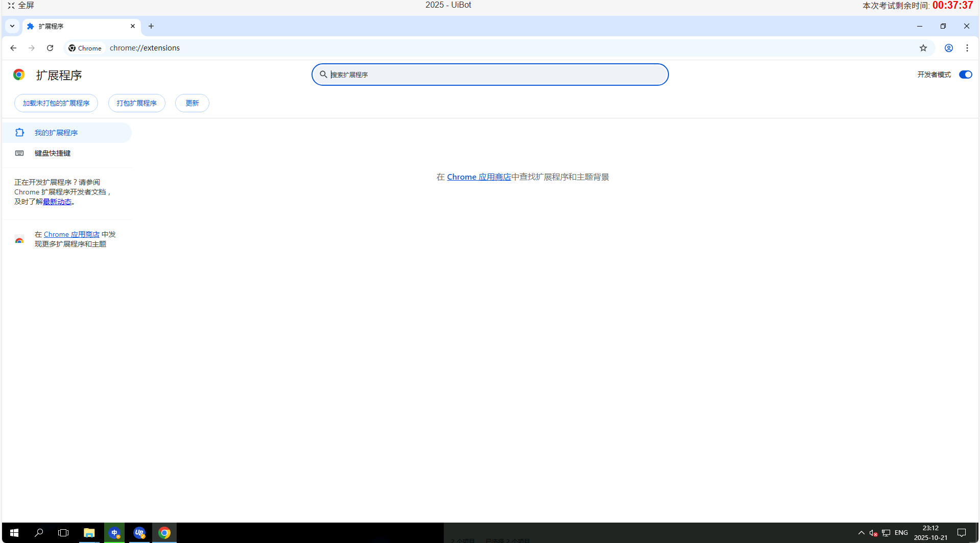Open the Chrome profile avatar icon

coord(948,48)
